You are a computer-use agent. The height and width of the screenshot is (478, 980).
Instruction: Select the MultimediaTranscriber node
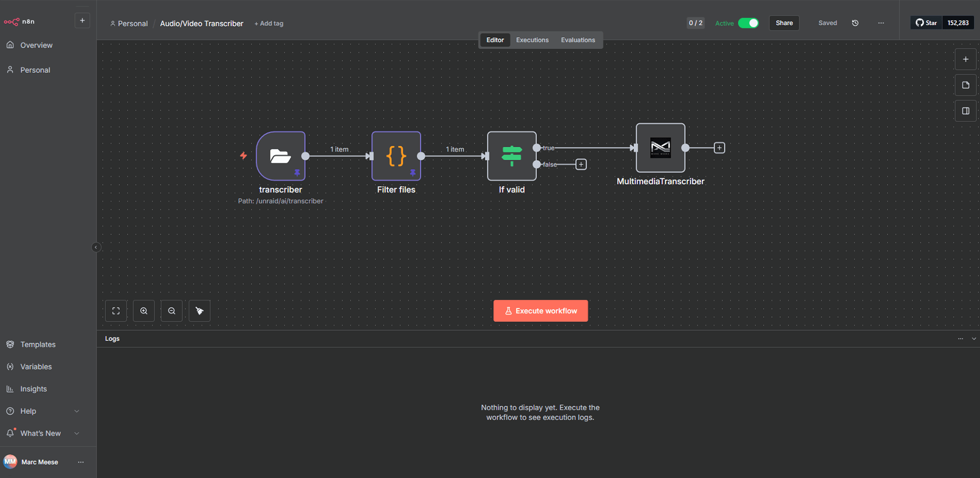(660, 148)
